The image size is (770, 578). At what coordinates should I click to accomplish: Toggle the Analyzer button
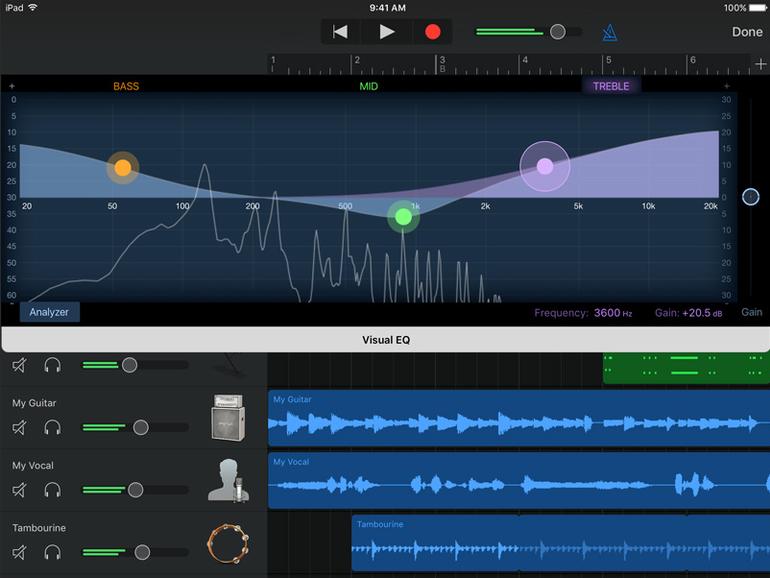tap(49, 312)
